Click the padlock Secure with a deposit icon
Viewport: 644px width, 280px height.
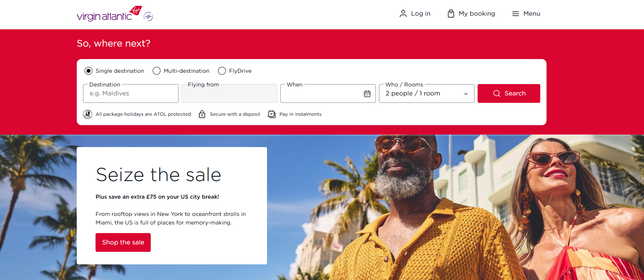(202, 114)
